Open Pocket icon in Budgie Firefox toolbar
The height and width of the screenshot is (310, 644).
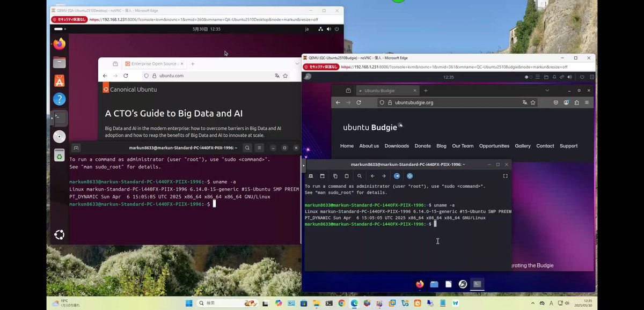[556, 102]
